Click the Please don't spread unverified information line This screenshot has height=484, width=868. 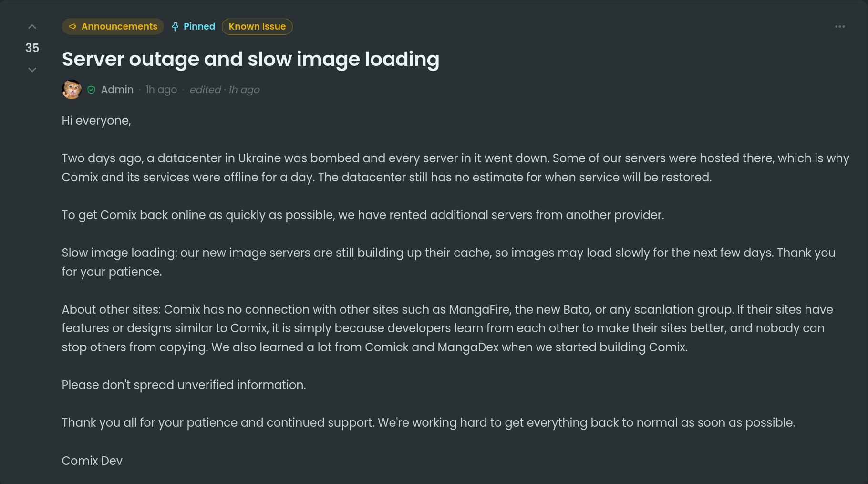click(x=184, y=385)
